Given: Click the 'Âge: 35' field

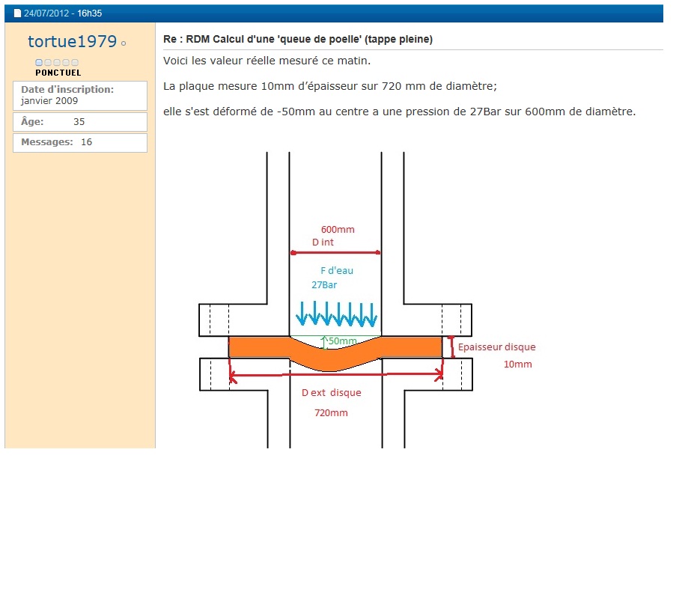Looking at the screenshot, I should click(80, 122).
